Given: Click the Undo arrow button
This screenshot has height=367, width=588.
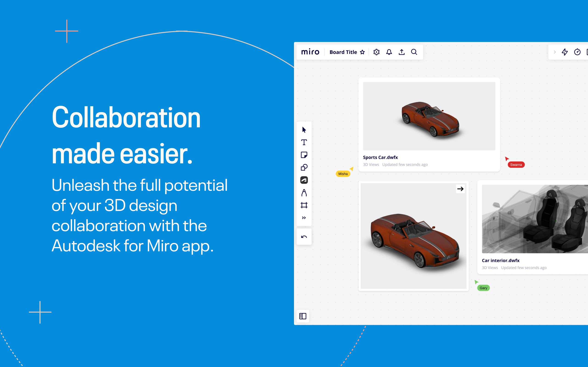Looking at the screenshot, I should [x=304, y=237].
